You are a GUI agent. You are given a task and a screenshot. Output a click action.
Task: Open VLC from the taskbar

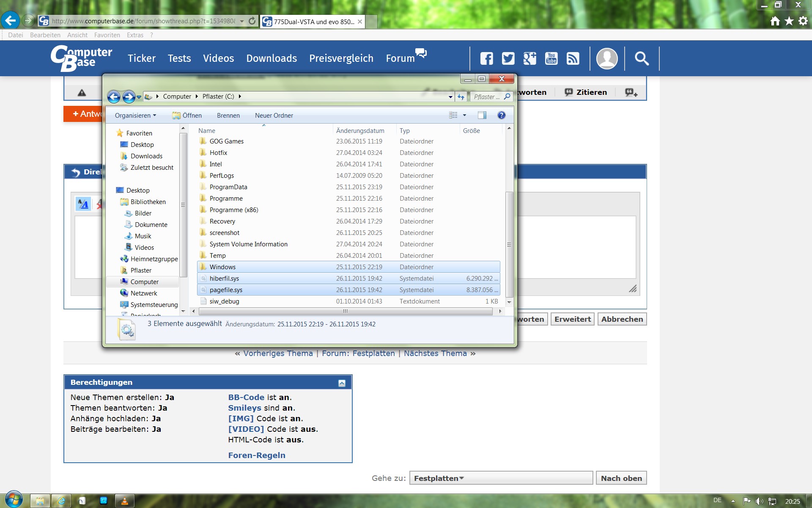click(x=124, y=501)
